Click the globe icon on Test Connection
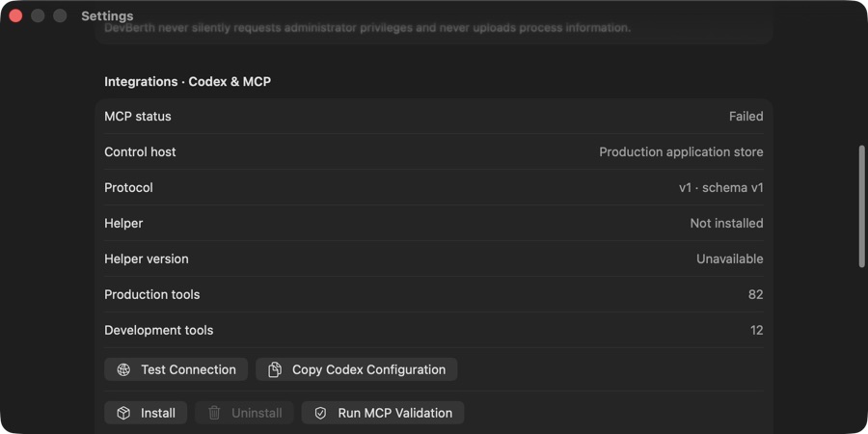The image size is (868, 434). click(x=123, y=369)
